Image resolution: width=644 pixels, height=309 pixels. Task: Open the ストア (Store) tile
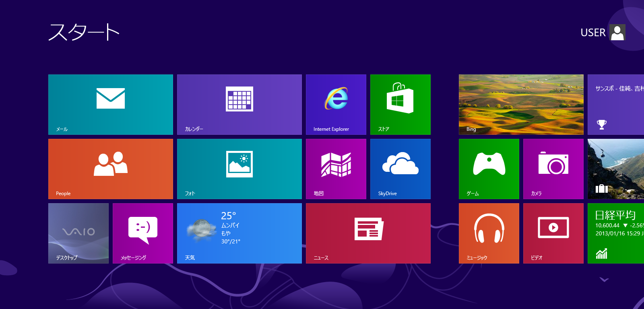point(400,105)
